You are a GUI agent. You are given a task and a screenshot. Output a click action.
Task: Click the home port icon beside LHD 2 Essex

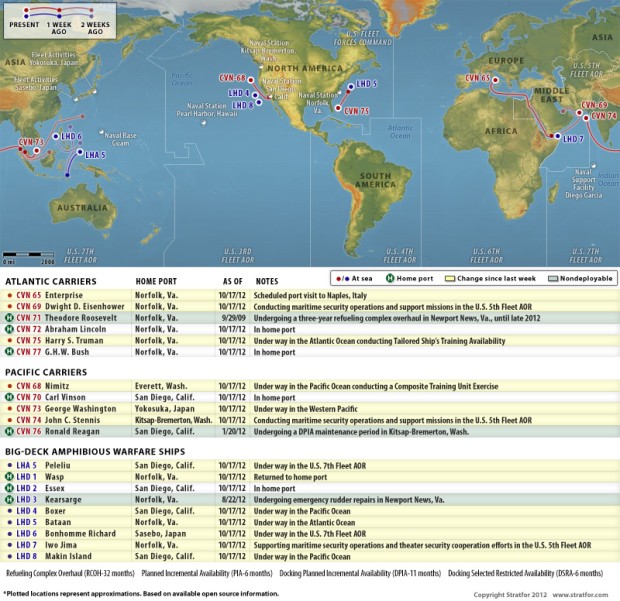pyautogui.click(x=9, y=488)
